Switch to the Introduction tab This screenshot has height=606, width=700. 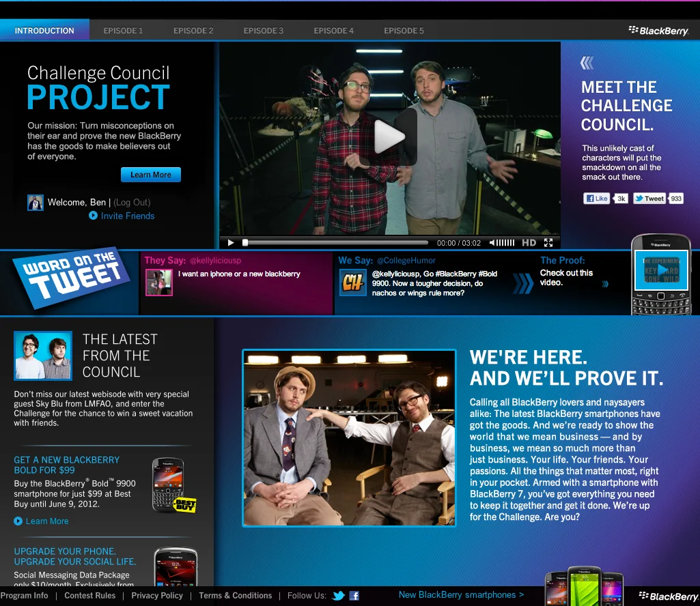pyautogui.click(x=44, y=30)
